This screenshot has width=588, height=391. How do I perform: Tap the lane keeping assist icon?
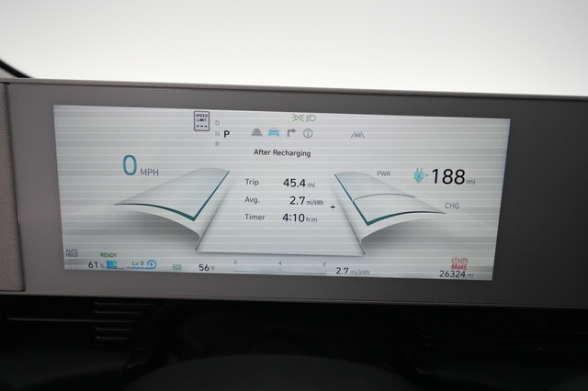(x=357, y=134)
